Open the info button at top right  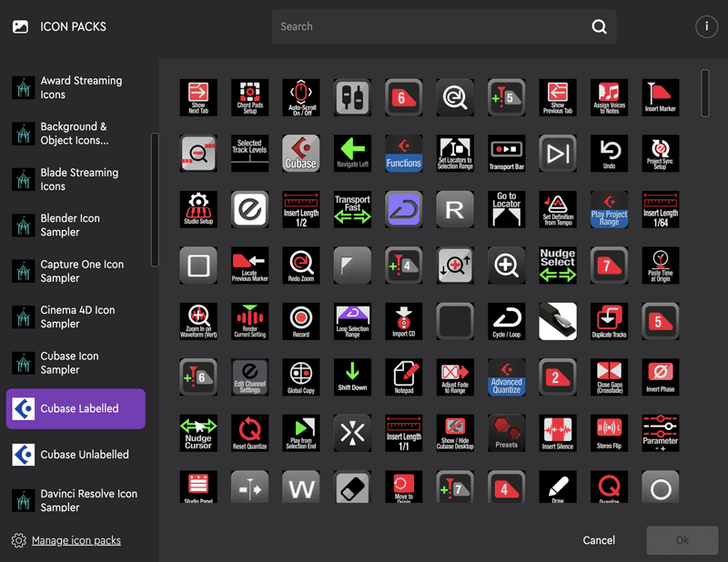point(706,26)
